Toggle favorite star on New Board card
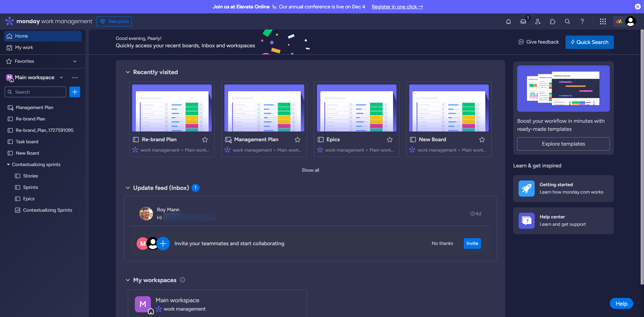The width and height of the screenshot is (644, 317). point(482,140)
